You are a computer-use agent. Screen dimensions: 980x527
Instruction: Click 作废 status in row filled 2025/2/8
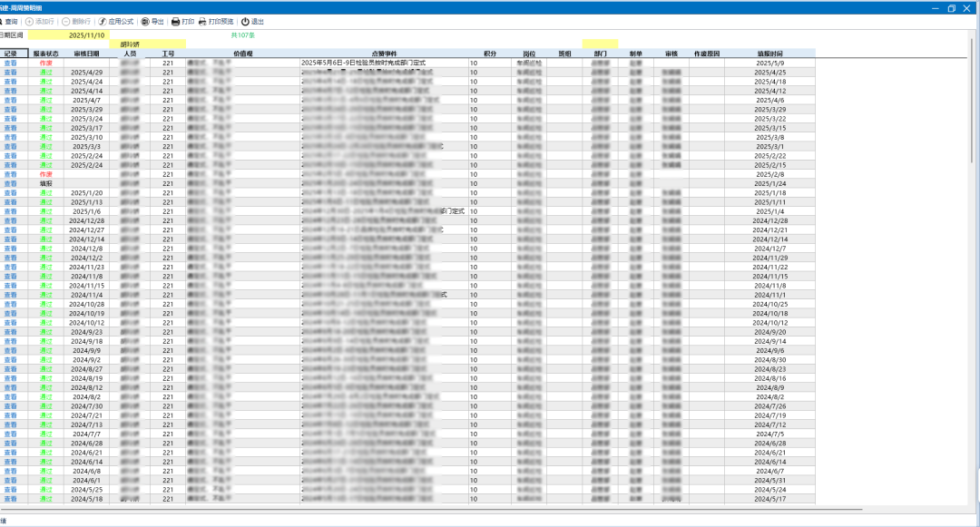point(45,174)
